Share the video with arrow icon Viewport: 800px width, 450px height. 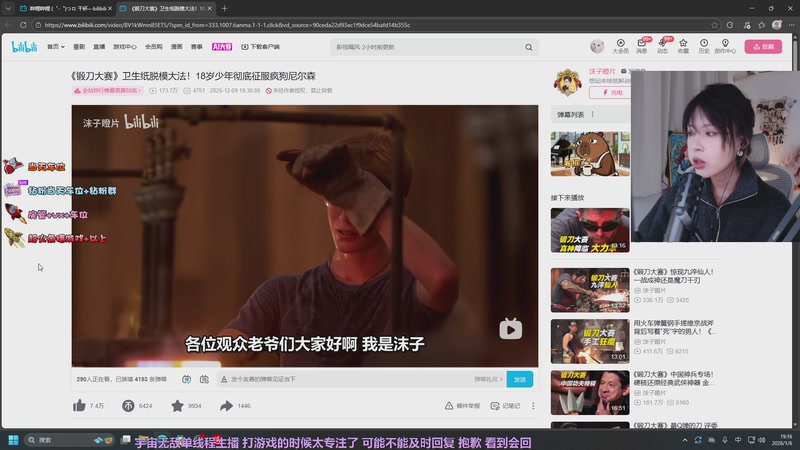(x=226, y=406)
